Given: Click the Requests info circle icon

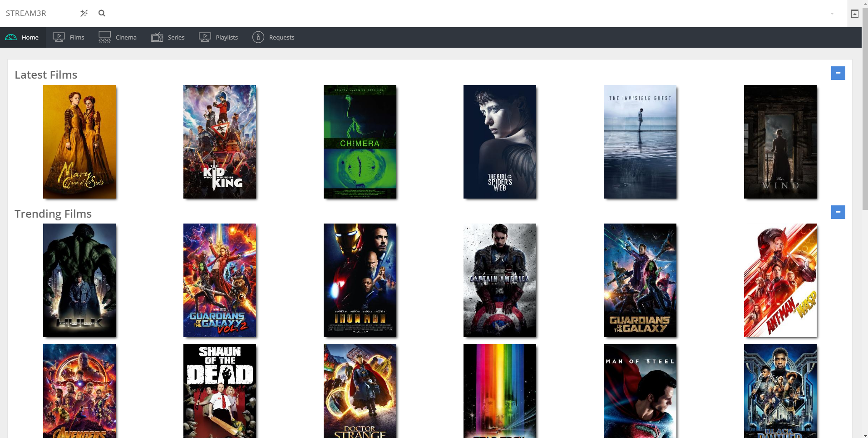Looking at the screenshot, I should (x=258, y=37).
